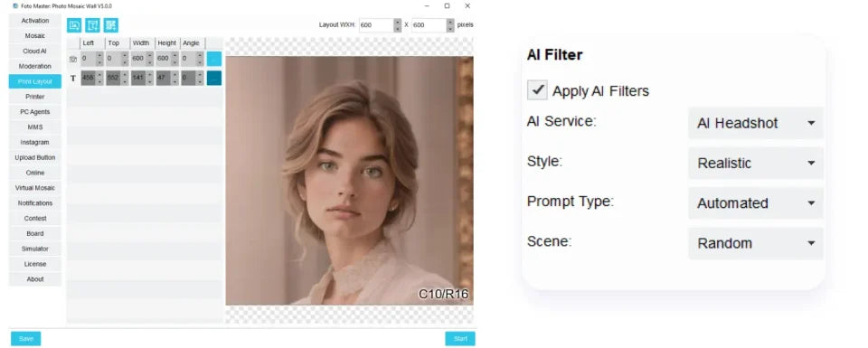Click the photo layer Width field showing 600
The image size is (868, 348).
(137, 59)
